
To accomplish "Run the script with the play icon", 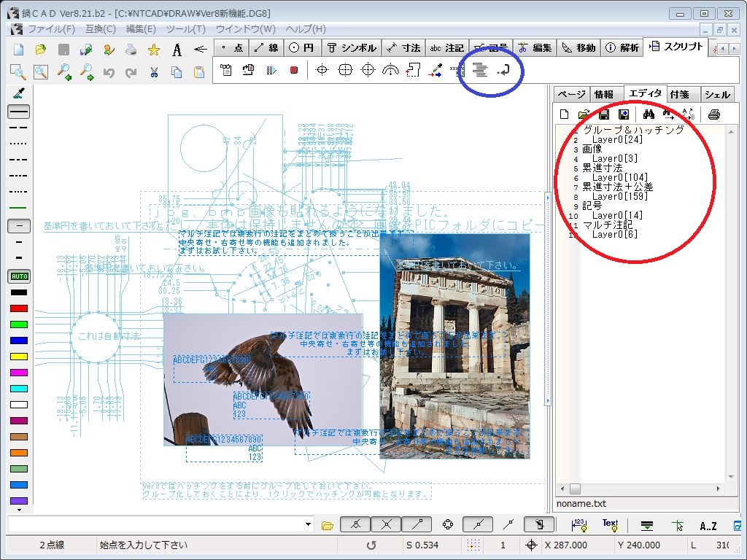I will click(x=271, y=70).
